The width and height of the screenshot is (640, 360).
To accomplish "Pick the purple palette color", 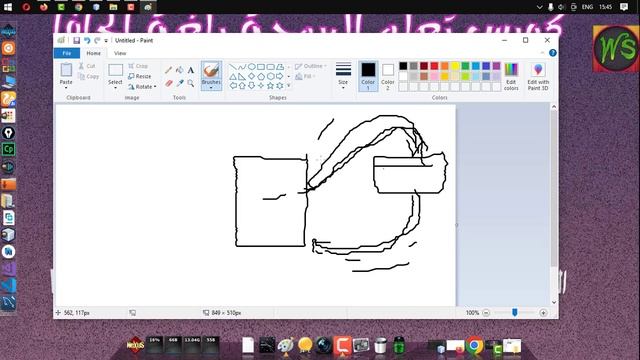I will pos(496,66).
